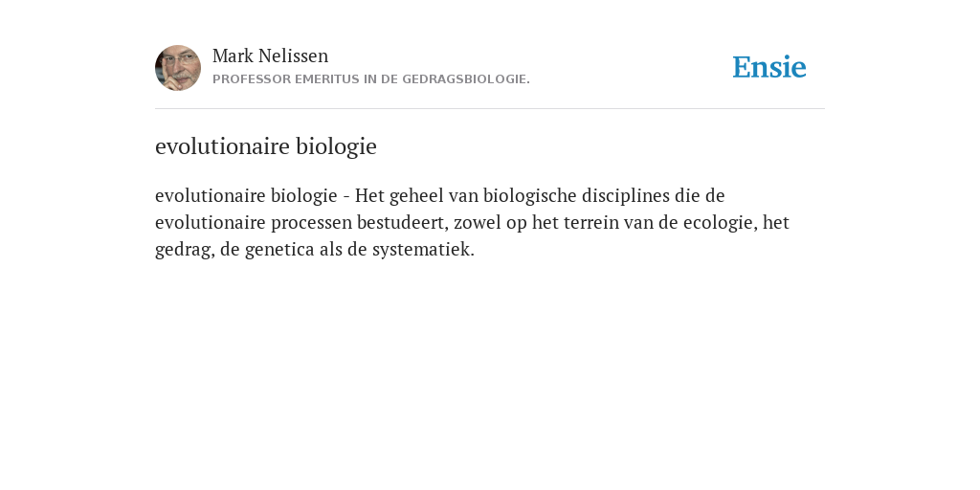The height and width of the screenshot is (490, 980).
Task: Select the author name Mark Nelissen
Action: [270, 56]
